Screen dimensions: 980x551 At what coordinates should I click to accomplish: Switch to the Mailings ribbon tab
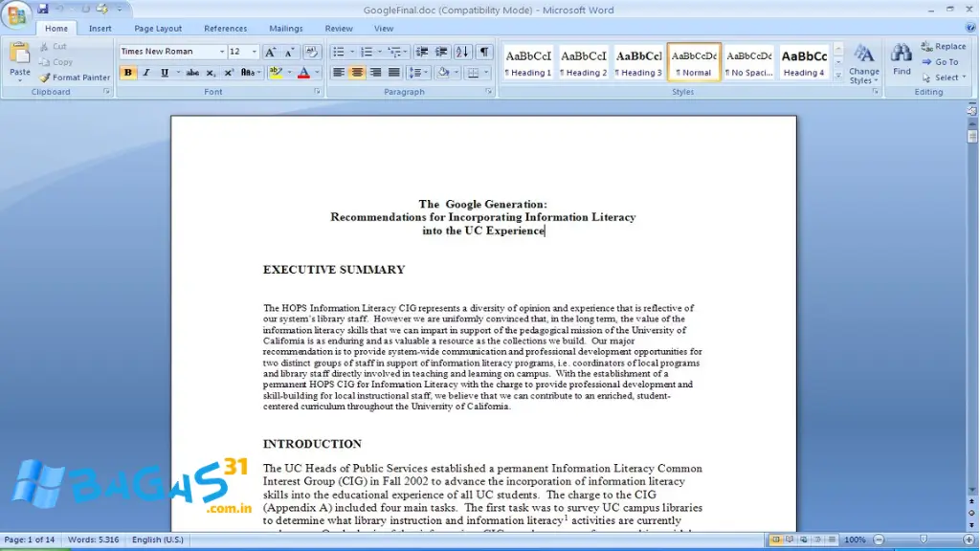[x=286, y=28]
